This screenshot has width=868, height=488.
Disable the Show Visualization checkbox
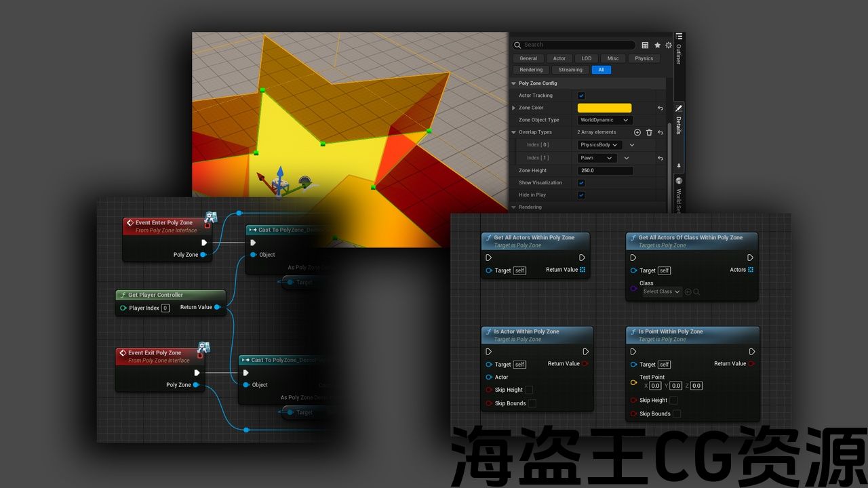(x=581, y=183)
